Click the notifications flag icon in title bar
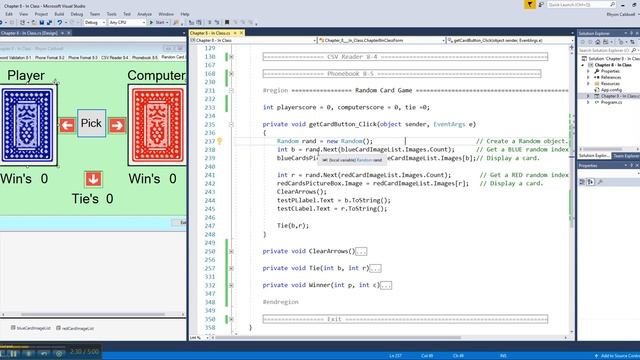Screen dimensions: 640x360 click(530, 4)
